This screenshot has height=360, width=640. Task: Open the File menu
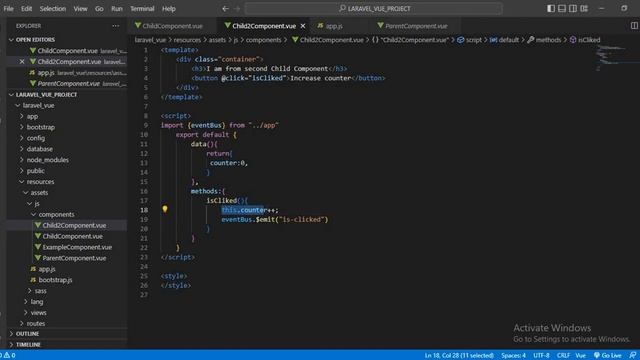(9, 9)
